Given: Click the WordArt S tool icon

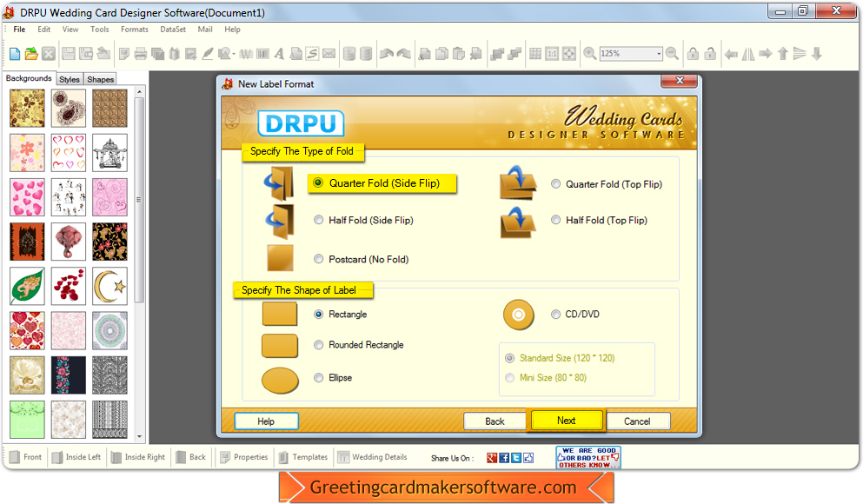Looking at the screenshot, I should (312, 53).
